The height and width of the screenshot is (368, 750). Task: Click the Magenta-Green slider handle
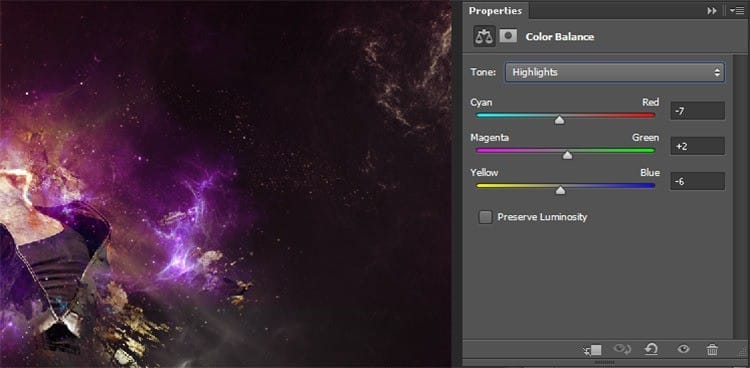tap(567, 155)
